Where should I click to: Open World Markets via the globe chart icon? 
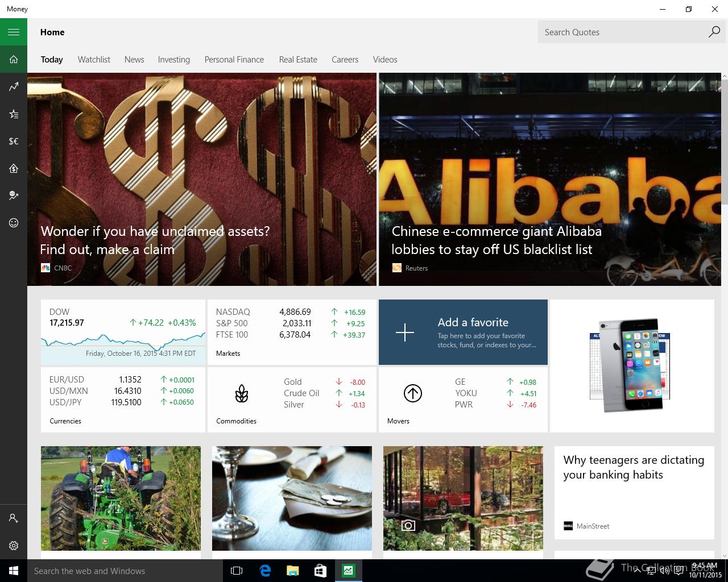pos(14,196)
